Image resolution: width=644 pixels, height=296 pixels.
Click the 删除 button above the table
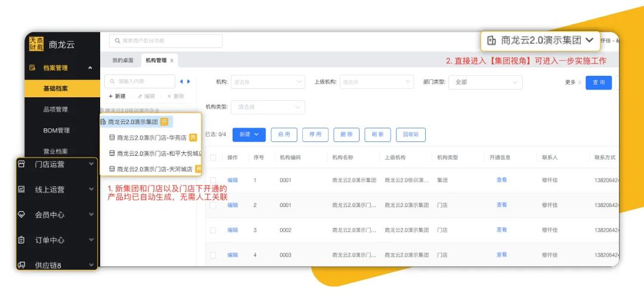click(x=346, y=134)
